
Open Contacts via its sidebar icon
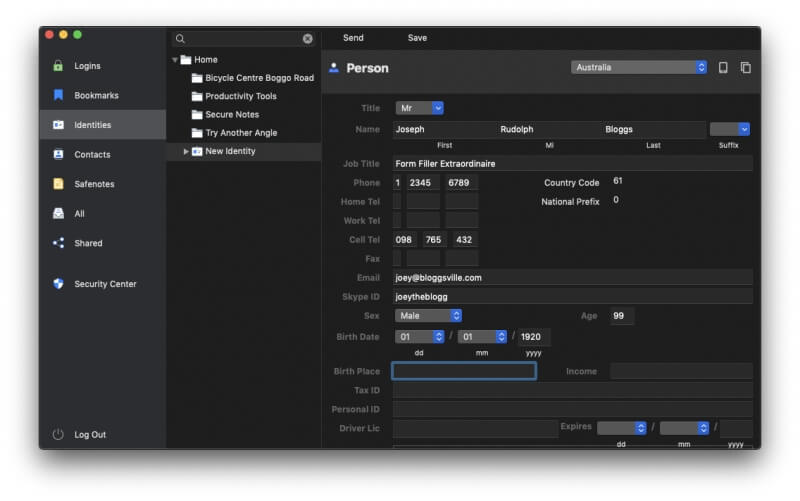(58, 154)
